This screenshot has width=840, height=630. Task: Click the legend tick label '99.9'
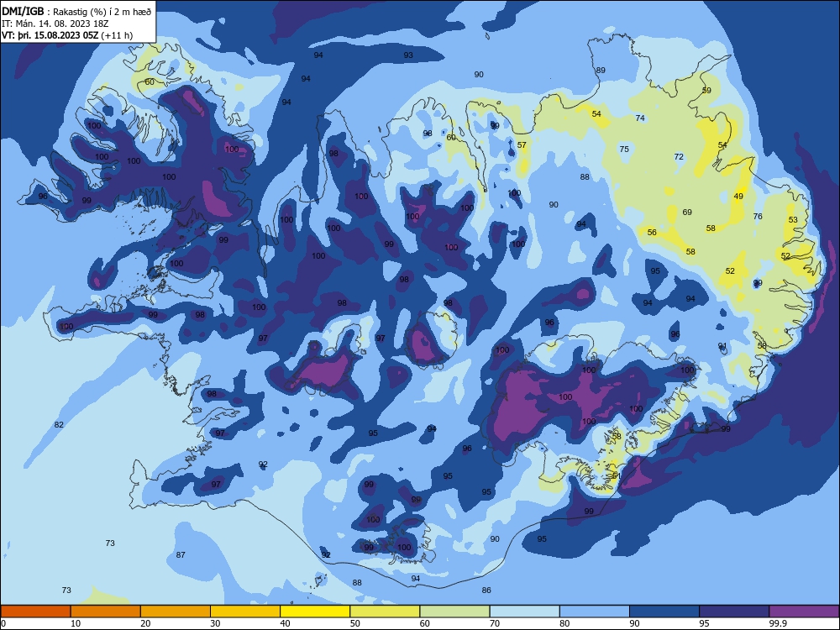778,623
